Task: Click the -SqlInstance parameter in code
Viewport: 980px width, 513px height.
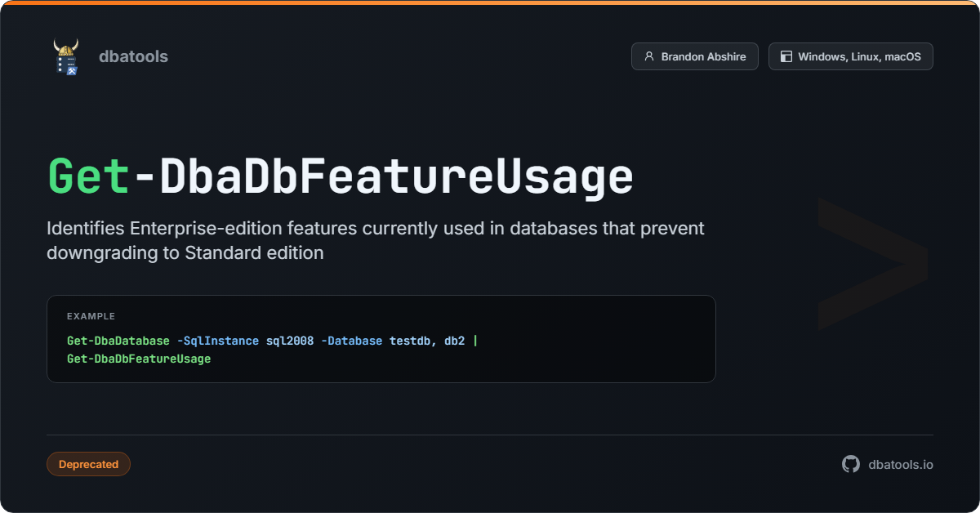Action: (x=218, y=341)
